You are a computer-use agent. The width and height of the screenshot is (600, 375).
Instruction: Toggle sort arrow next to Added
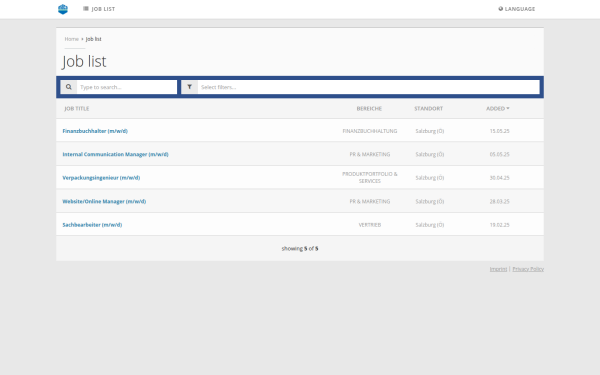[x=508, y=109]
